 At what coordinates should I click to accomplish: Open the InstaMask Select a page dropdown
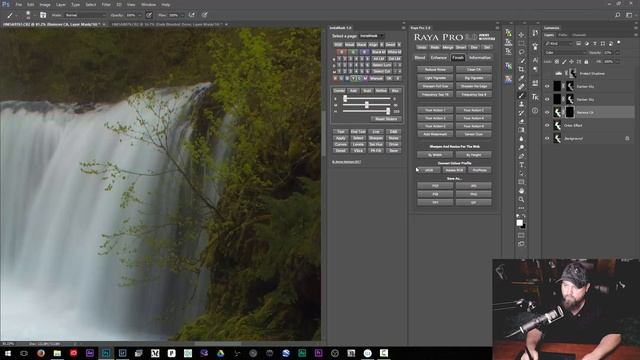point(372,36)
